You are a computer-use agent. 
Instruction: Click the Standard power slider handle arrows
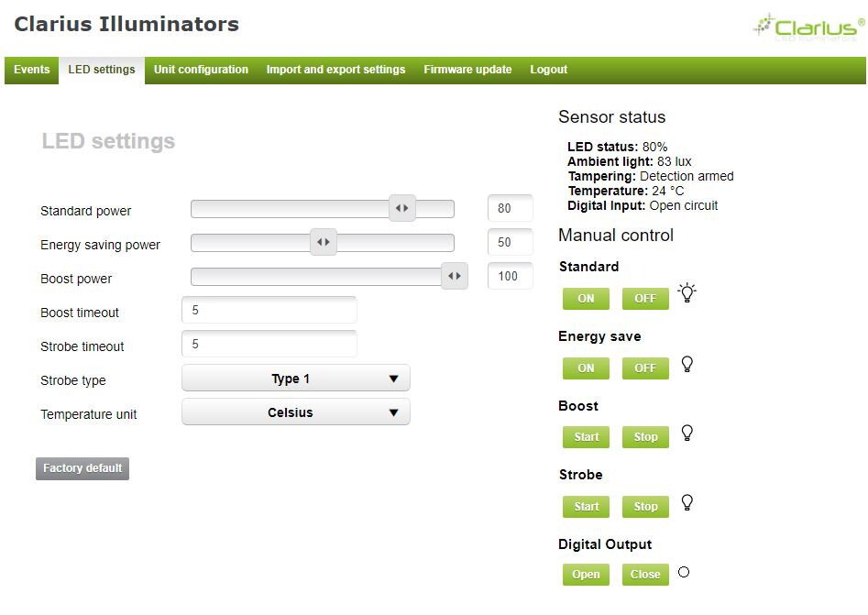click(x=401, y=208)
